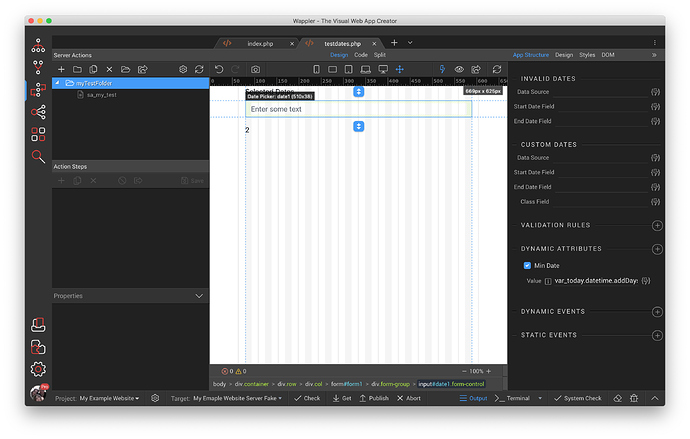This screenshot has width=690, height=439.
Task: Add a new Dynamic Attribute
Action: click(x=657, y=249)
